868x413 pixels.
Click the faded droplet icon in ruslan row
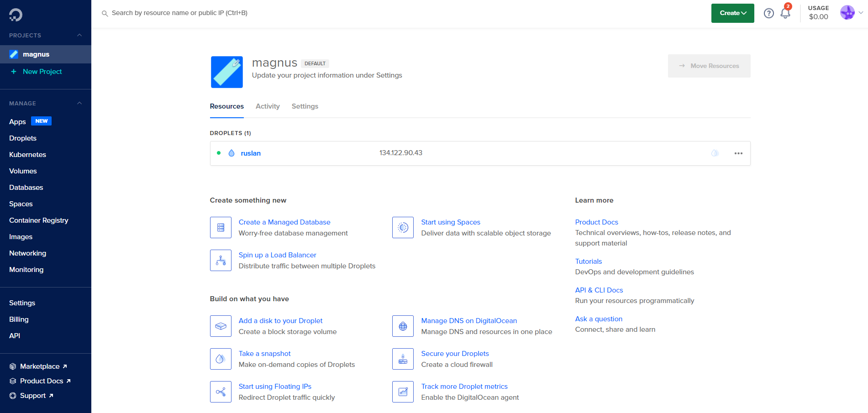(715, 153)
